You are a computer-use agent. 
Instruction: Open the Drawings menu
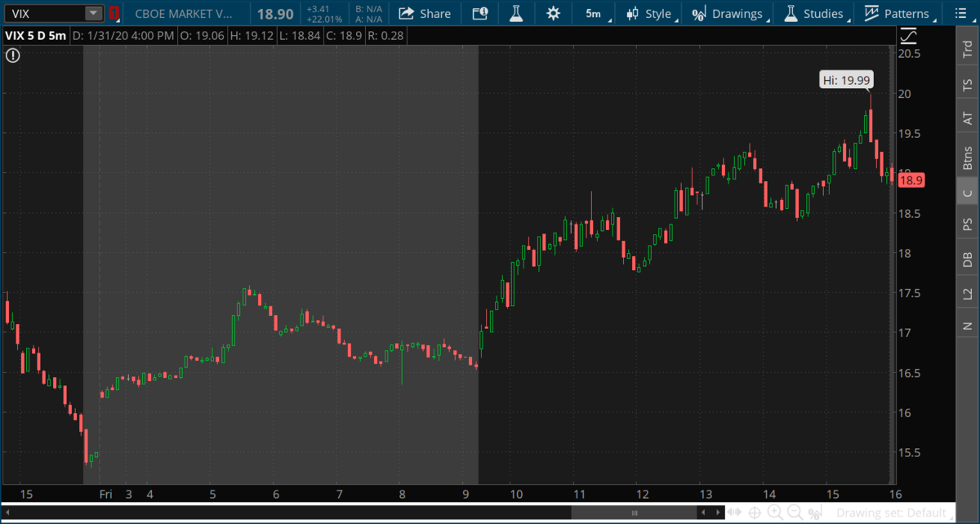(x=728, y=13)
